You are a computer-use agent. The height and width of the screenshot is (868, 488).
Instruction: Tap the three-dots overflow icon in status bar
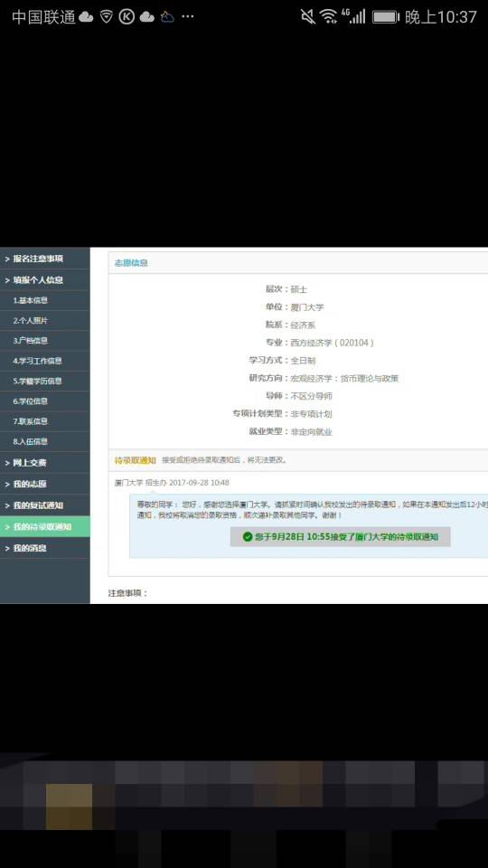point(188,16)
